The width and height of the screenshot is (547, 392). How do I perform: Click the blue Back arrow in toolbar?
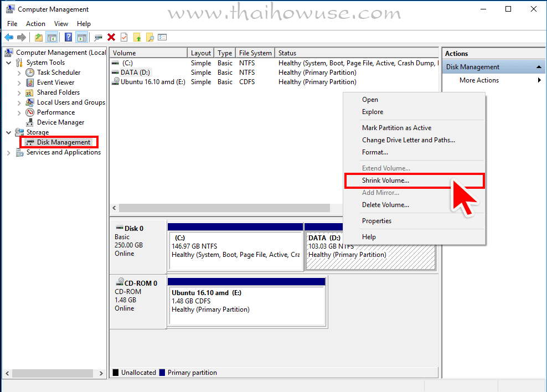click(x=9, y=37)
